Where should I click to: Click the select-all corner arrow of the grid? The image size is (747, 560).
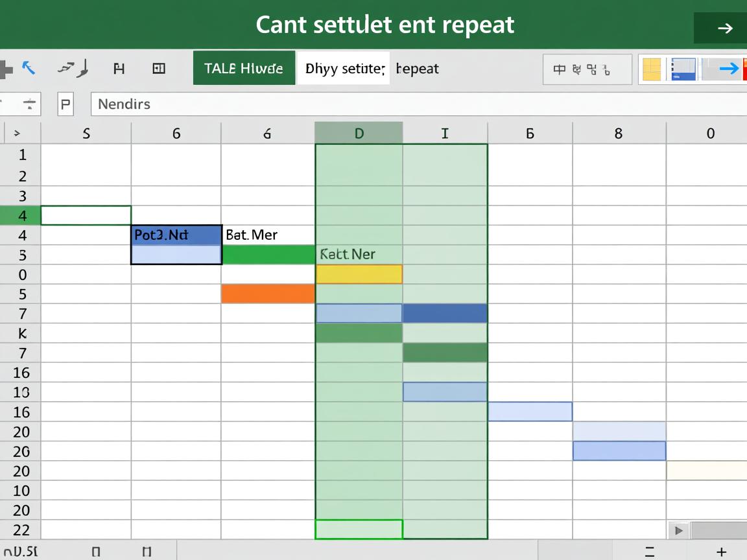[18, 134]
